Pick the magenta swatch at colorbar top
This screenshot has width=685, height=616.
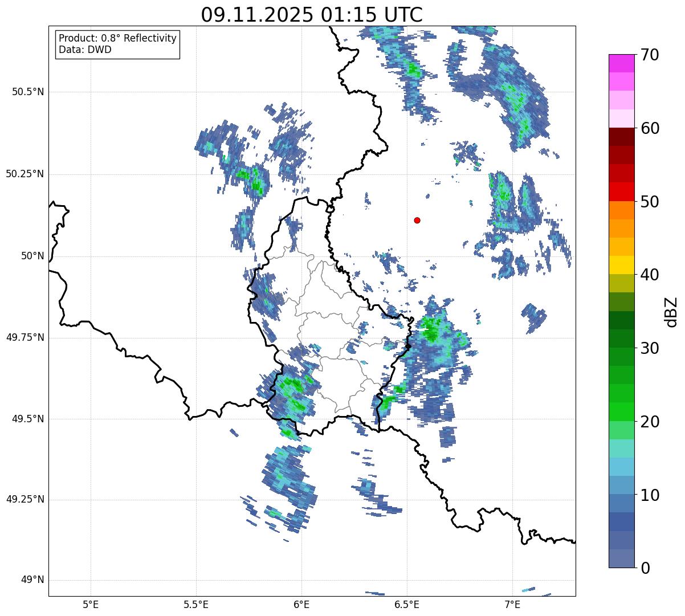pos(622,63)
